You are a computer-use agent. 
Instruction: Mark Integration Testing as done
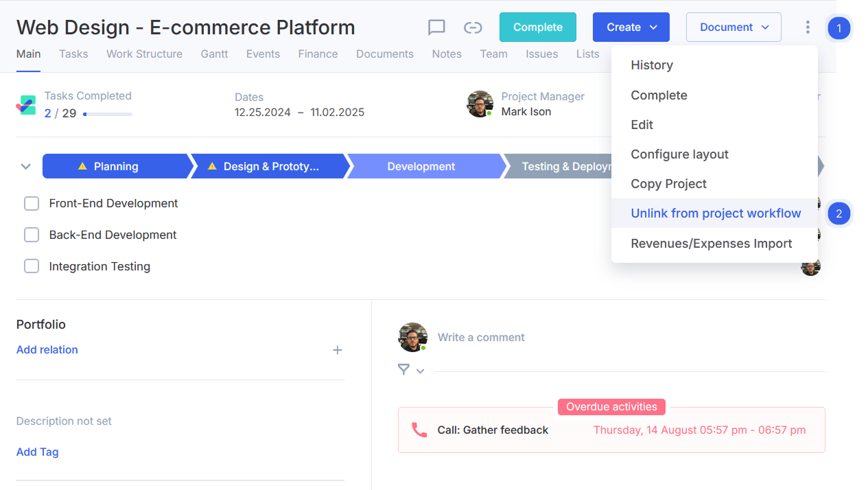[32, 266]
